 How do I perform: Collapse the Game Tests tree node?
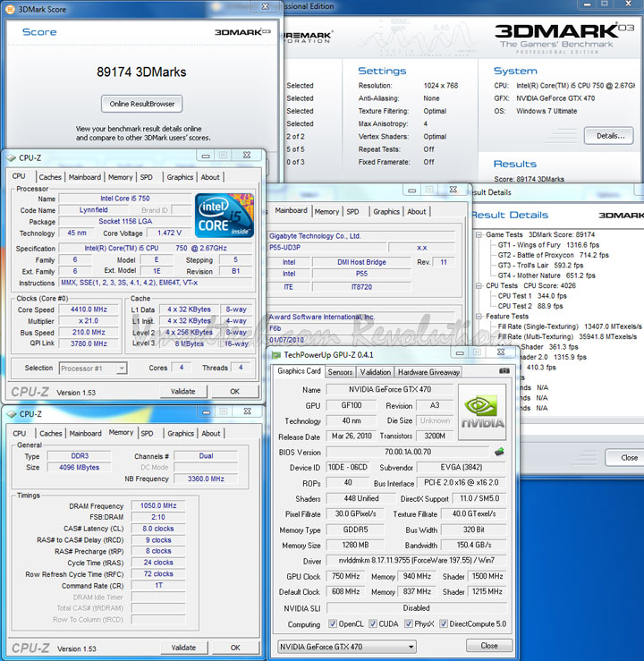point(479,235)
